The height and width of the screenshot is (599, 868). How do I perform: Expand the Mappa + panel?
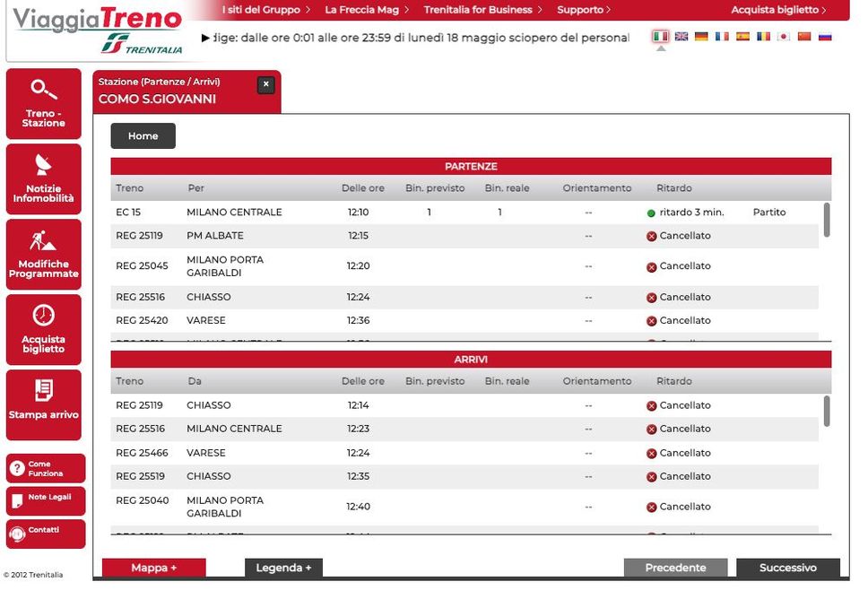[x=154, y=568]
